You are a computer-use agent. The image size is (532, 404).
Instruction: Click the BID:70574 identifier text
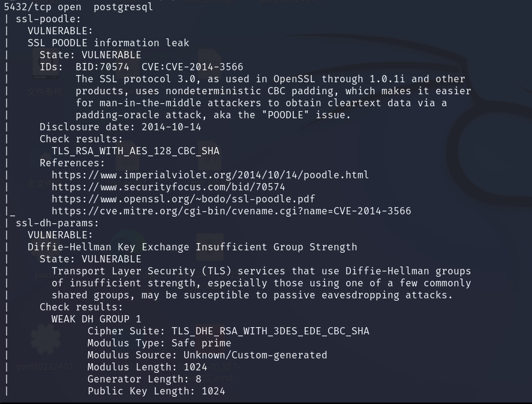(102, 67)
